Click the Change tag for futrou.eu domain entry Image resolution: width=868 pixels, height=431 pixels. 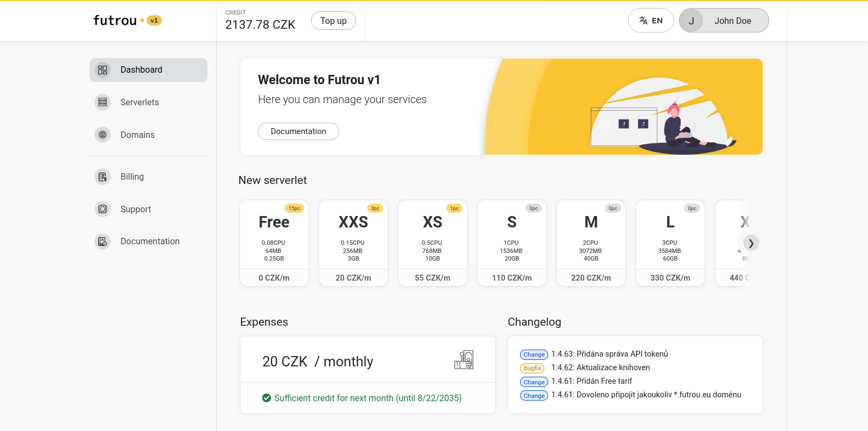(534, 396)
